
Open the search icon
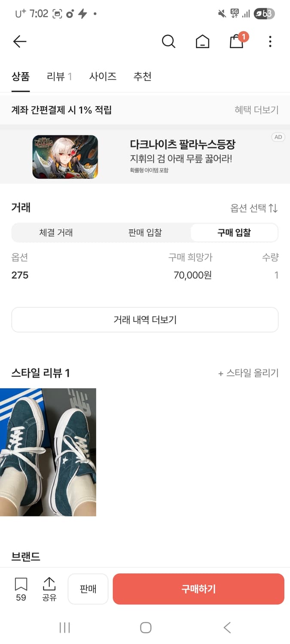[168, 41]
